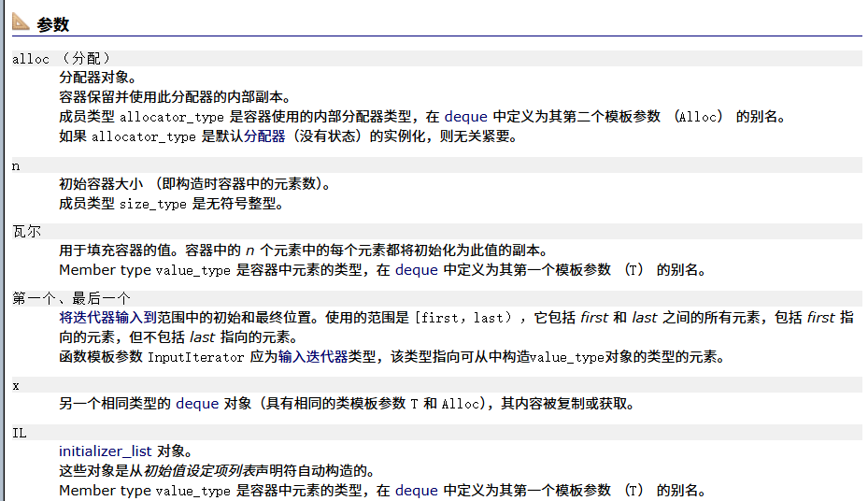The width and height of the screenshot is (868, 501).
Task: Open the 分配器 link in alloc description
Action: click(264, 136)
